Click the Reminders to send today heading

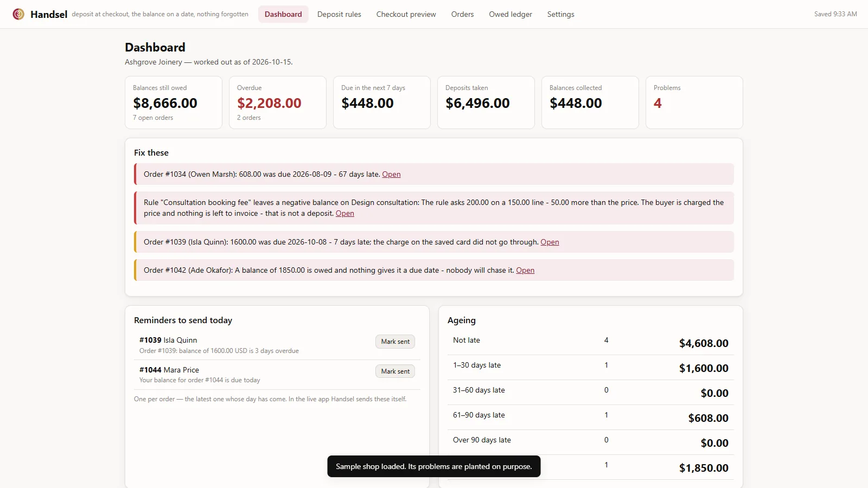(x=183, y=320)
